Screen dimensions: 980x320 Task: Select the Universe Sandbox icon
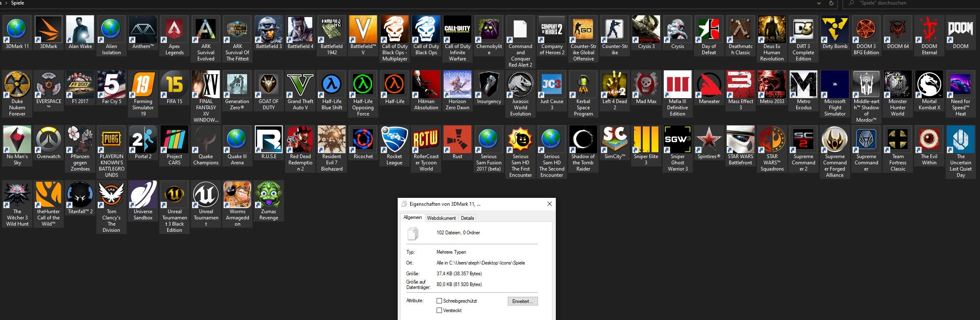[x=143, y=201]
